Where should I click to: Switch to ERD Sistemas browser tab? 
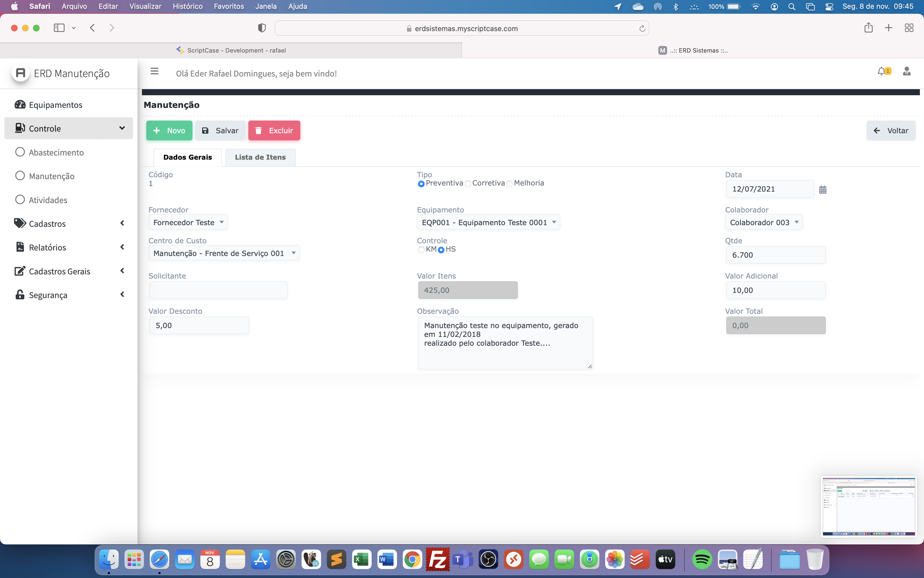693,50
